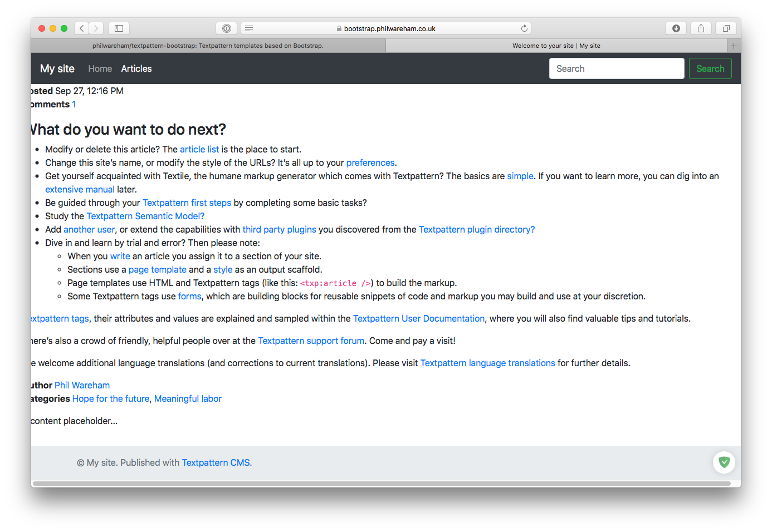Click the Search text field
Viewport: 772px width, 532px height.
pos(617,68)
